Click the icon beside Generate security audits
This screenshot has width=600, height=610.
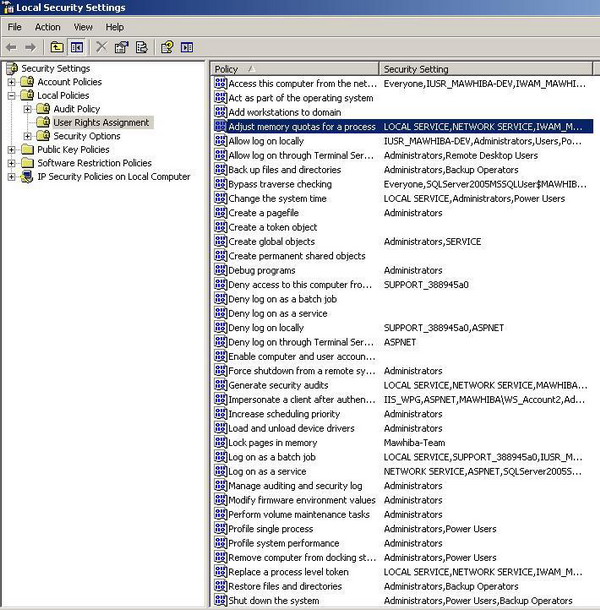pos(220,385)
